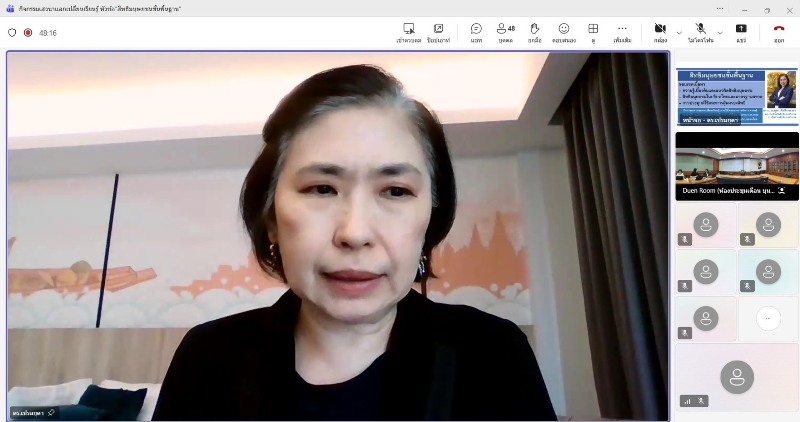Image resolution: width=800 pixels, height=422 pixels.
Task: Click the shield privacy icon
Action: tap(12, 32)
